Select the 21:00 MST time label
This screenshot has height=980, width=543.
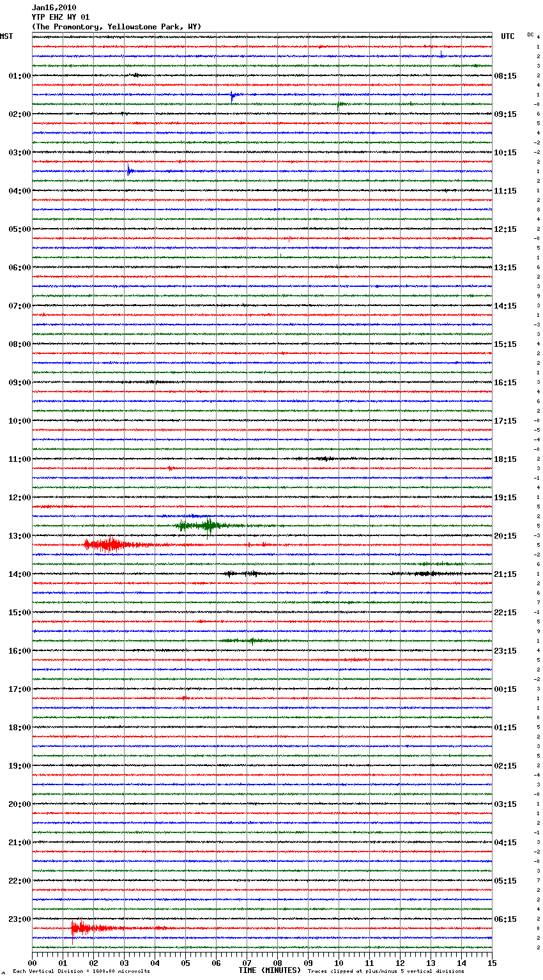[20, 843]
